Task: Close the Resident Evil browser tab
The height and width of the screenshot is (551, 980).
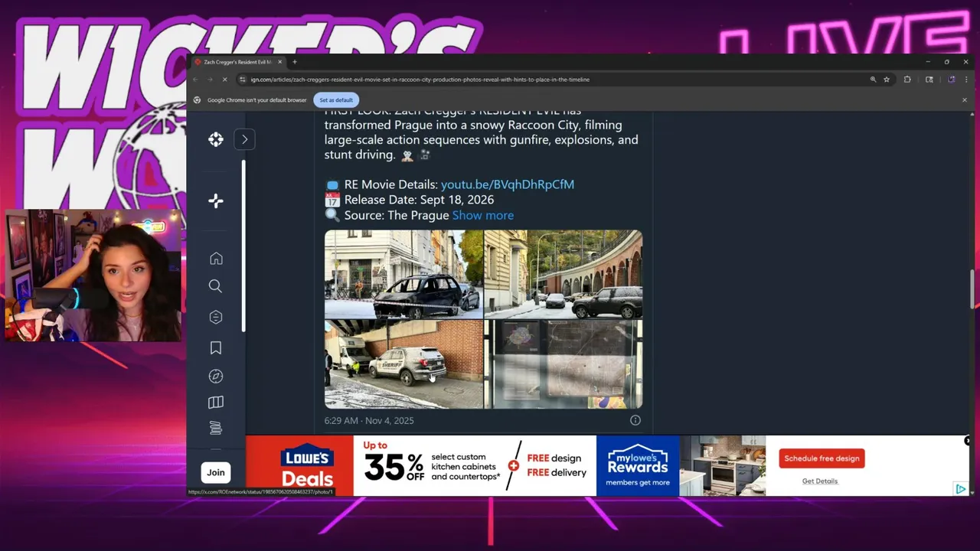Action: pyautogui.click(x=279, y=62)
